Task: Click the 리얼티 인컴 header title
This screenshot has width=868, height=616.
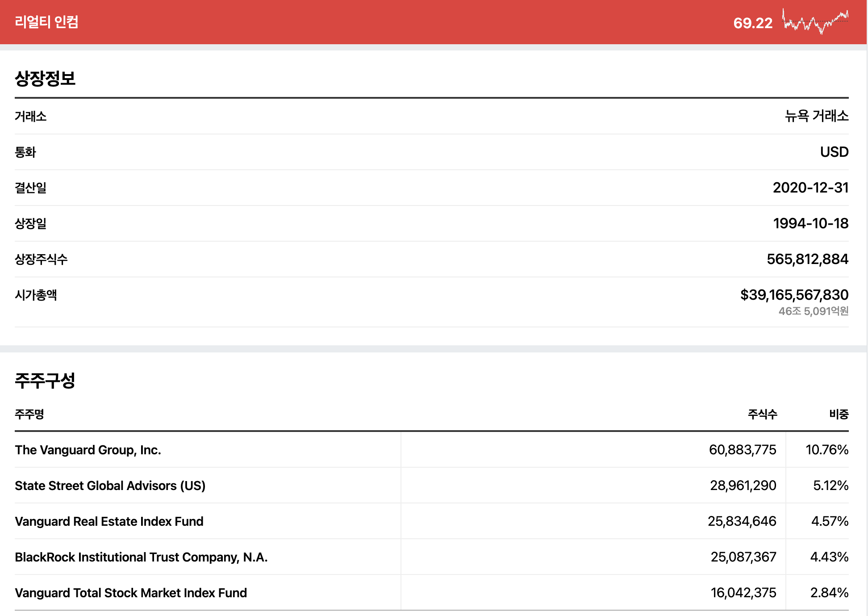Action: 46,22
